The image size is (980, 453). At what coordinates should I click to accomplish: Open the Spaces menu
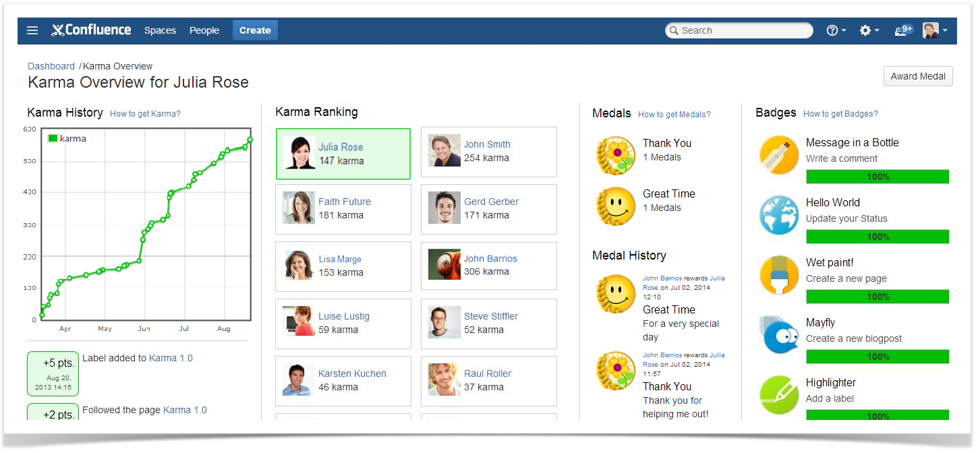click(x=160, y=30)
